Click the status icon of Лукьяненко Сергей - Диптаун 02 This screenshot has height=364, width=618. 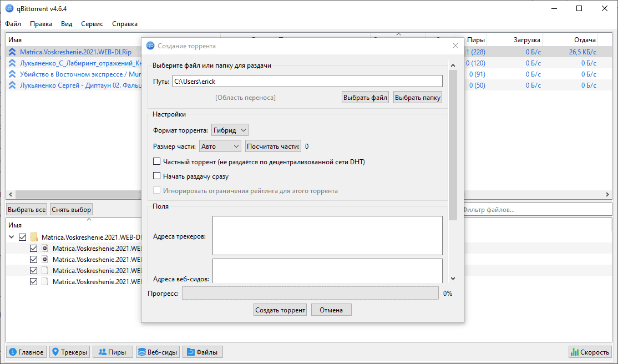click(12, 85)
